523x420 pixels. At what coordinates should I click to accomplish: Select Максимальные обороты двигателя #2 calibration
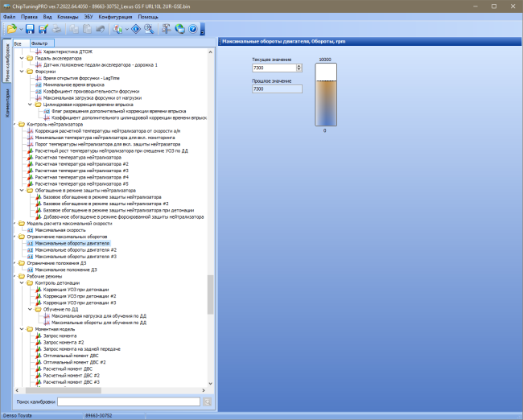76,250
